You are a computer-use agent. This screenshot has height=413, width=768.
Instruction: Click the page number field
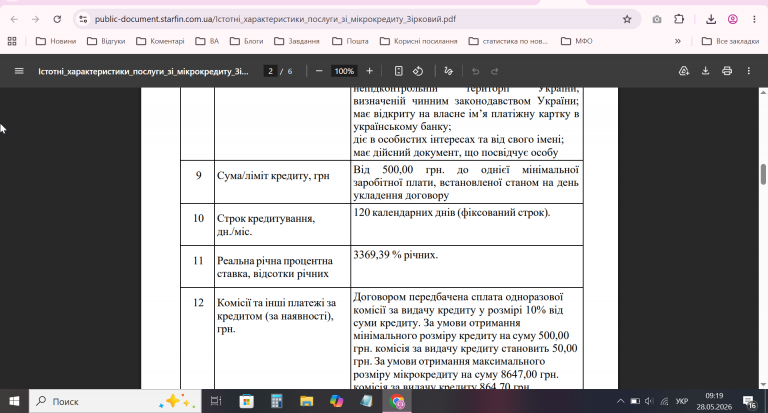click(x=270, y=71)
